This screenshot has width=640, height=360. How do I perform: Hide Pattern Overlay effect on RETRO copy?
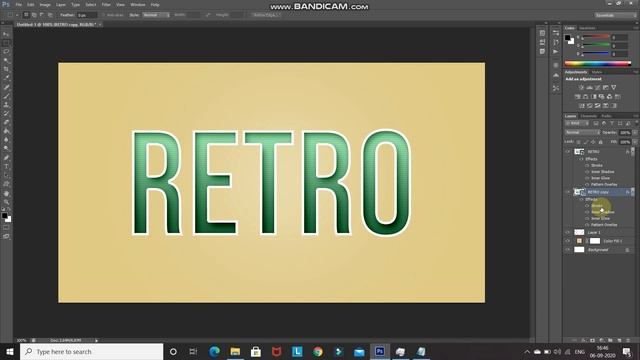pos(587,225)
